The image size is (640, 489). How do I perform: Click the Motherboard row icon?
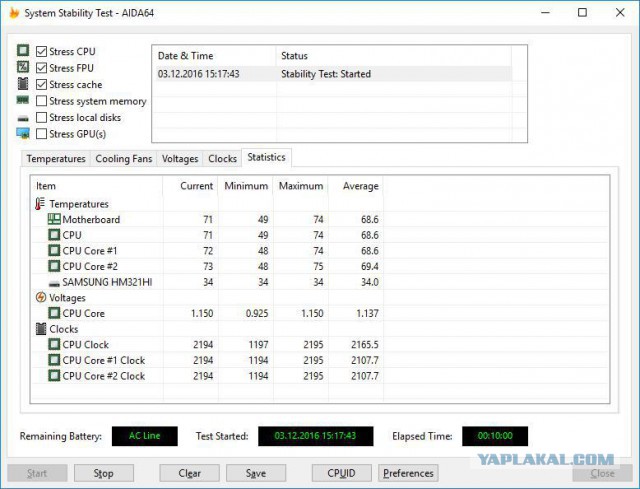(x=54, y=219)
